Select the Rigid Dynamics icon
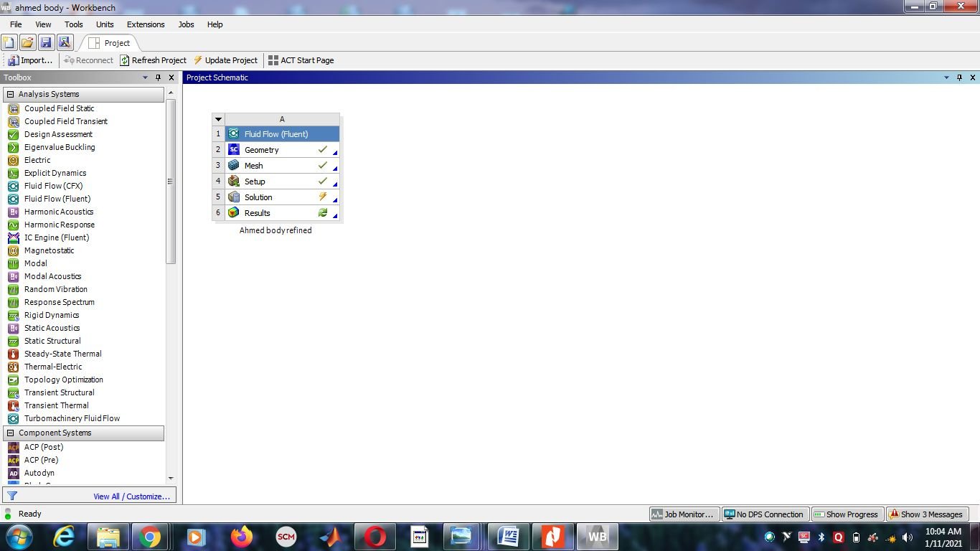Screen dimensions: 980x551 click(x=13, y=315)
